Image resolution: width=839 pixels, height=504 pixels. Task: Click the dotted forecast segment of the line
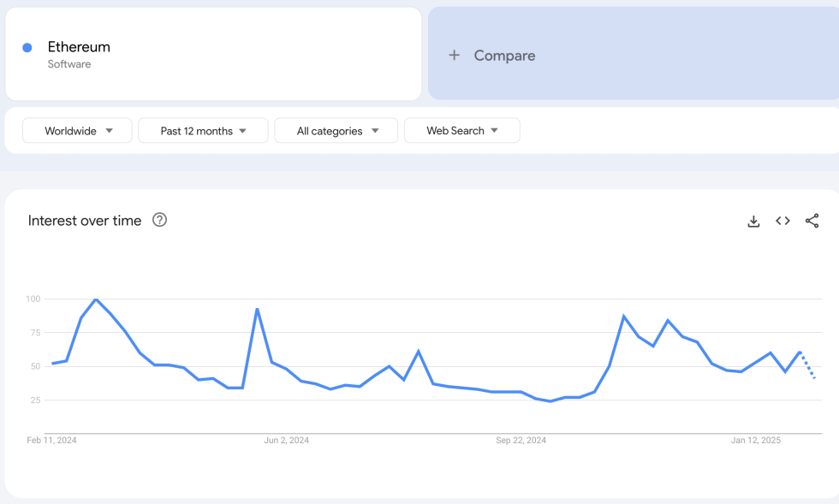807,365
